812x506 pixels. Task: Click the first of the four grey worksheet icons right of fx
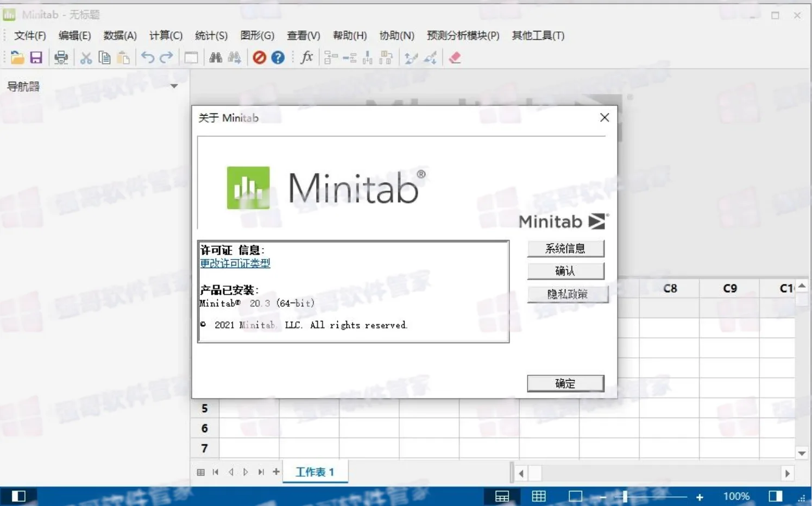click(330, 58)
